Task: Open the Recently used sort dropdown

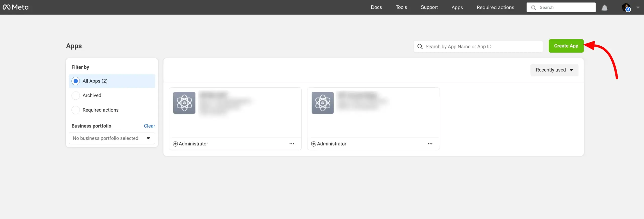Action: pos(554,70)
